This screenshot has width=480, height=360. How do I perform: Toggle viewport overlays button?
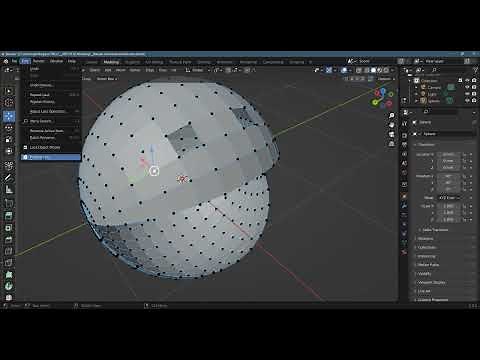tap(344, 70)
